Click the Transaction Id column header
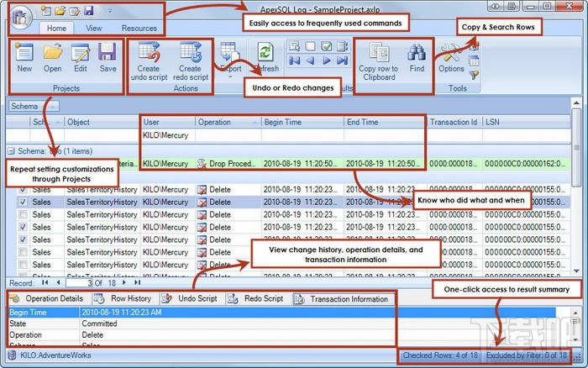Image resolution: width=588 pixels, height=368 pixels. [x=454, y=122]
